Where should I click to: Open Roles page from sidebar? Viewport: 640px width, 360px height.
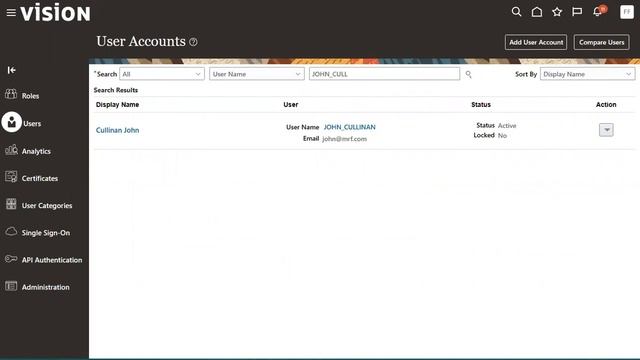30,96
